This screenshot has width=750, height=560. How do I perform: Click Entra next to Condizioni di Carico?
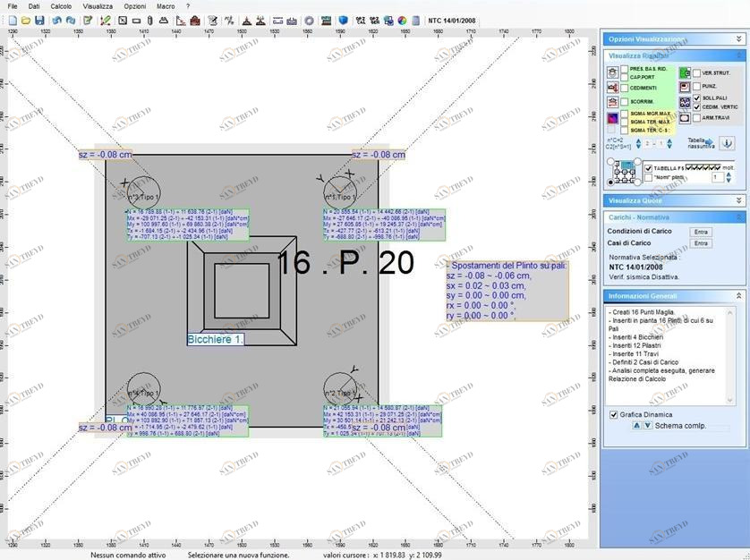coord(701,232)
